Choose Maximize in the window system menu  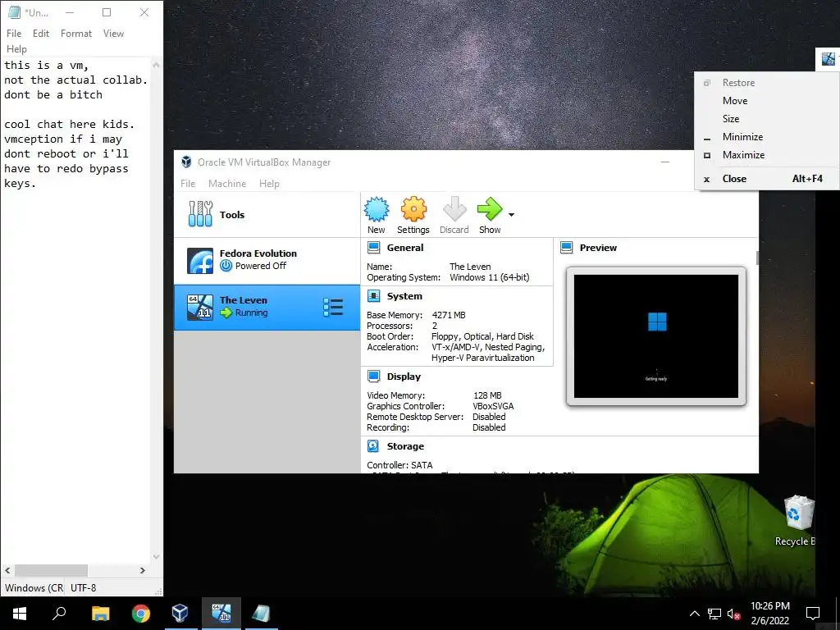pos(767,155)
